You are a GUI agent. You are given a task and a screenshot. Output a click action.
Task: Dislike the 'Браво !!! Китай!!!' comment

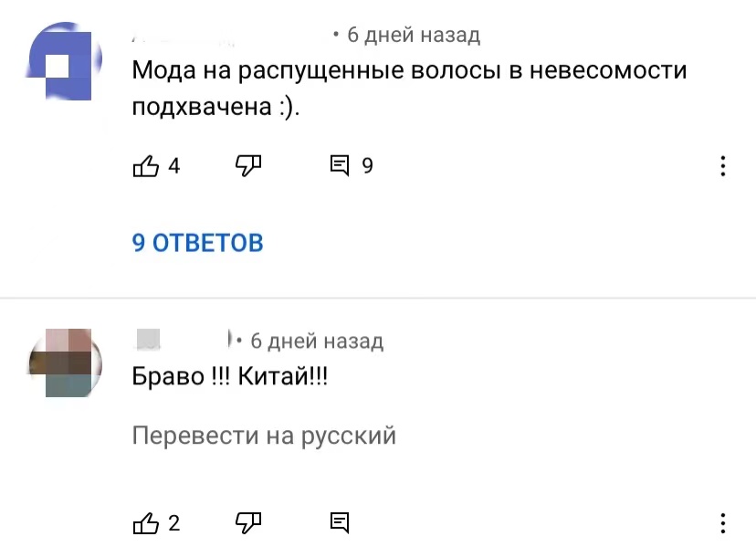tap(248, 523)
